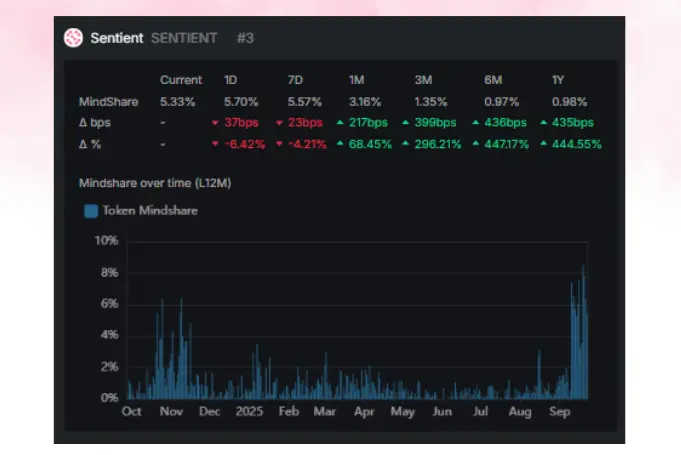This screenshot has height=455, width=681.
Task: Click the green up arrow beside 217bps
Action: coord(340,122)
